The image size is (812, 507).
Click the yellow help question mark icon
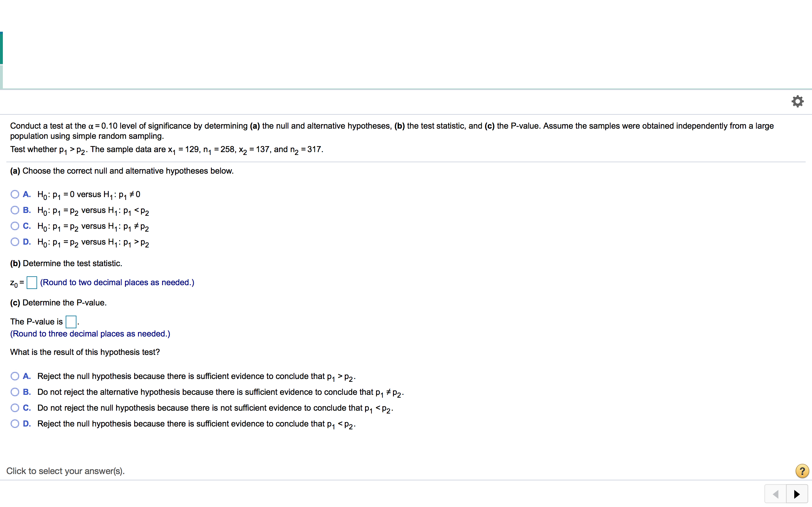(802, 471)
